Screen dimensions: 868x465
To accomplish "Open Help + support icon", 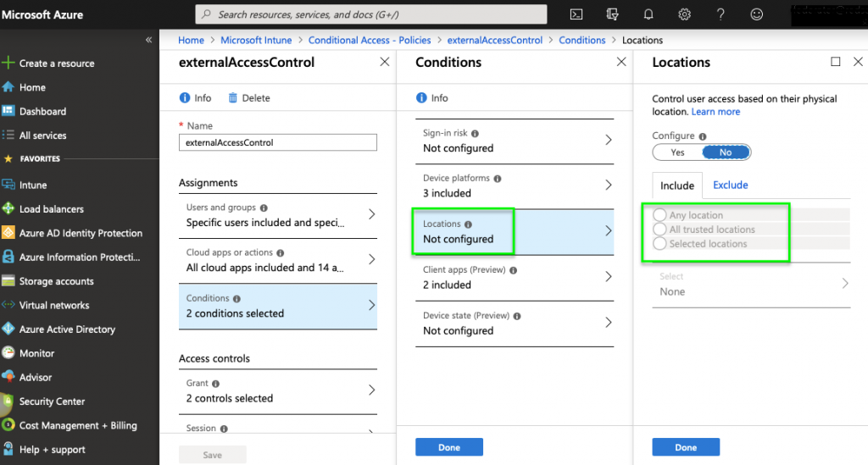I will (8, 449).
